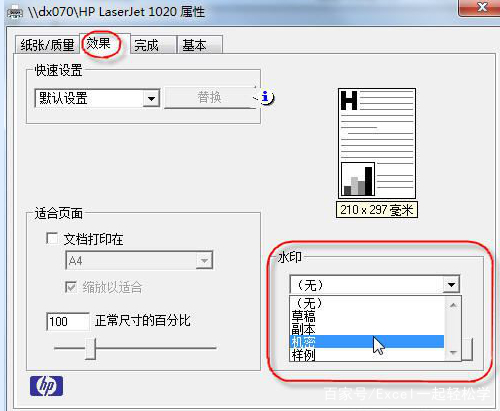
Task: Click the HP logo icon
Action: tap(46, 386)
